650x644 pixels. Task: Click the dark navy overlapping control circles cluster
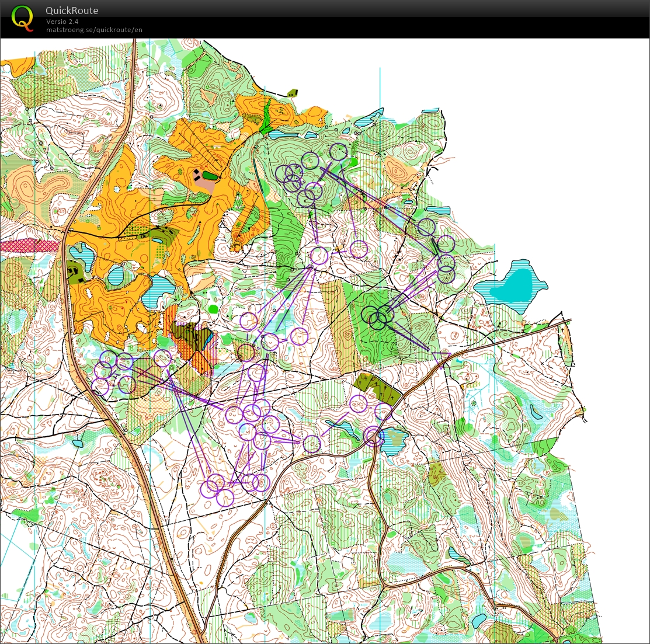(x=377, y=316)
